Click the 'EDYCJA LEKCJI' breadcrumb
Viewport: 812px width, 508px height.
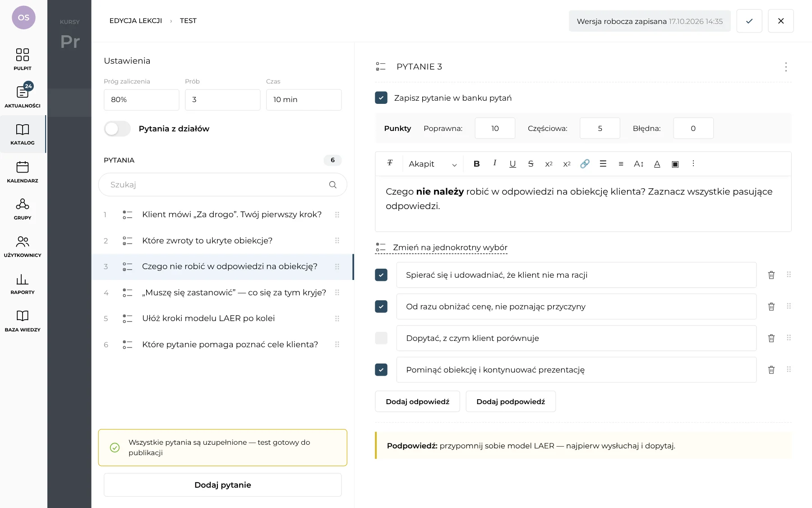(x=136, y=21)
